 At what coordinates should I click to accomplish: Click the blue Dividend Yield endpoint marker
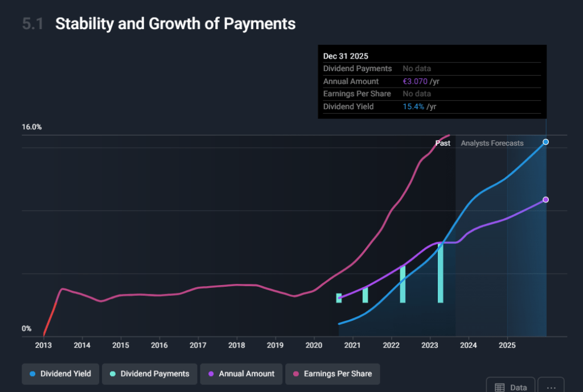pyautogui.click(x=545, y=142)
